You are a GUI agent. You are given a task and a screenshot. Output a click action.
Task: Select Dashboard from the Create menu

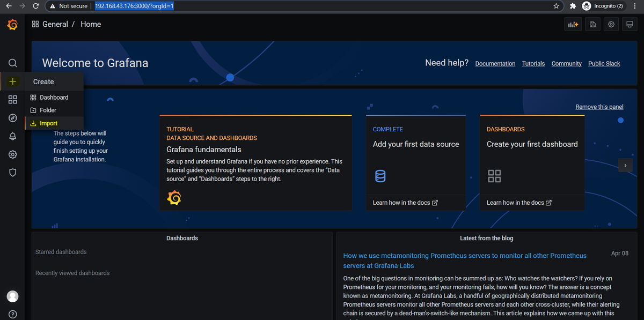tap(54, 97)
